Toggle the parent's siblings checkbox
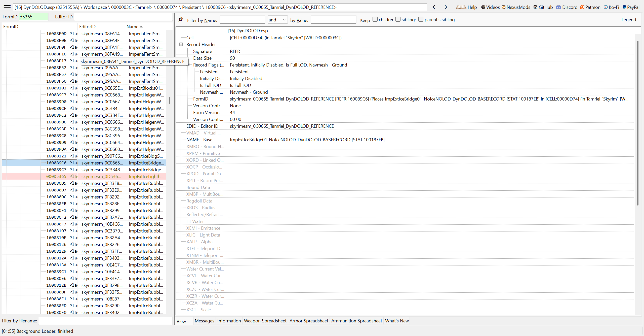The width and height of the screenshot is (644, 336). (x=421, y=19)
